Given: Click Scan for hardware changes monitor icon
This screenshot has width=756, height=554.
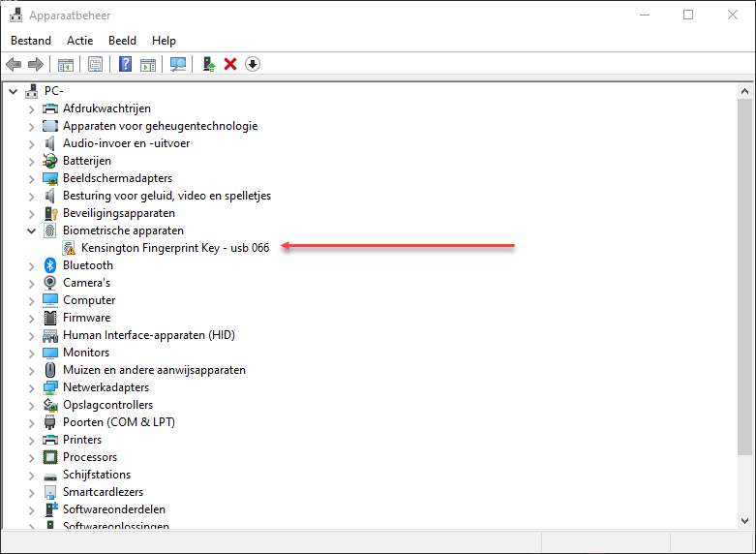Looking at the screenshot, I should coord(177,64).
